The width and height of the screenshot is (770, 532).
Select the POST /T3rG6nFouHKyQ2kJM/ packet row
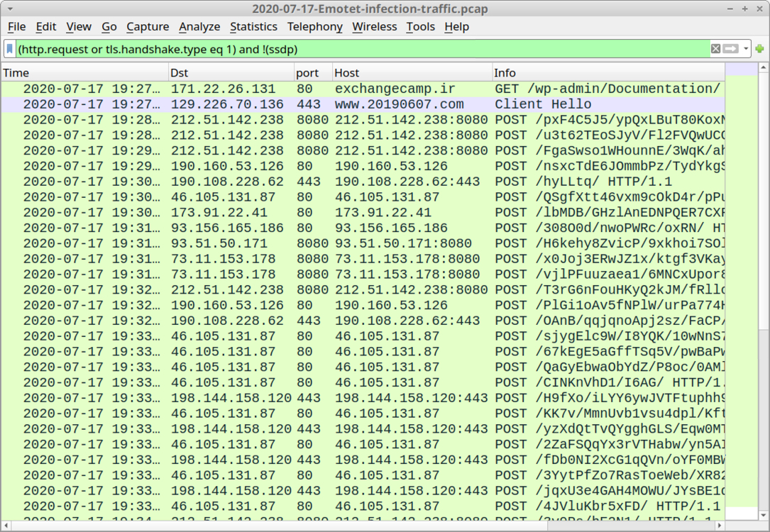pyautogui.click(x=363, y=289)
